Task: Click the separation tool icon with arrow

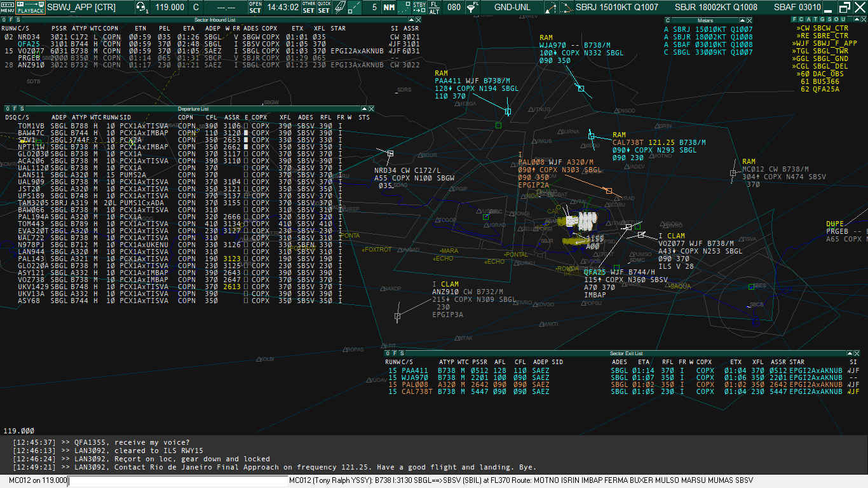Action: [x=550, y=7]
